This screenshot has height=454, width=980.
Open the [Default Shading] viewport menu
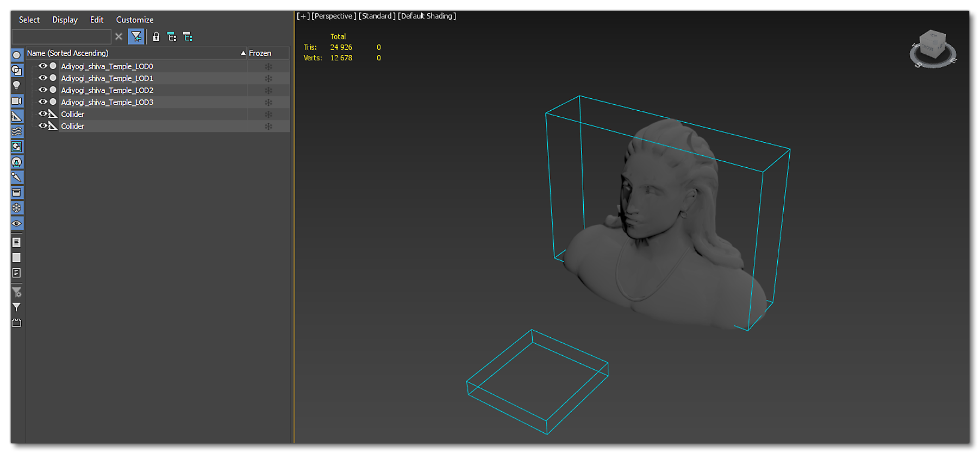(427, 16)
